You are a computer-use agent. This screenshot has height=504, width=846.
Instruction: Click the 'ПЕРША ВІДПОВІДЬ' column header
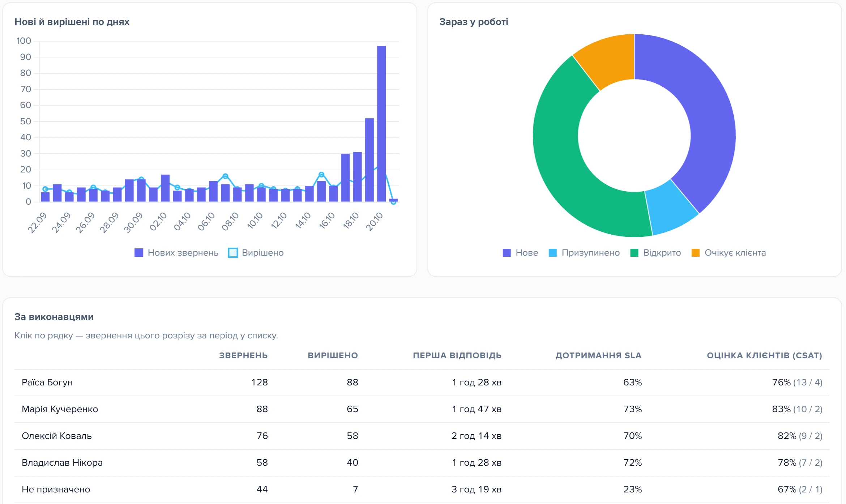pyautogui.click(x=457, y=355)
